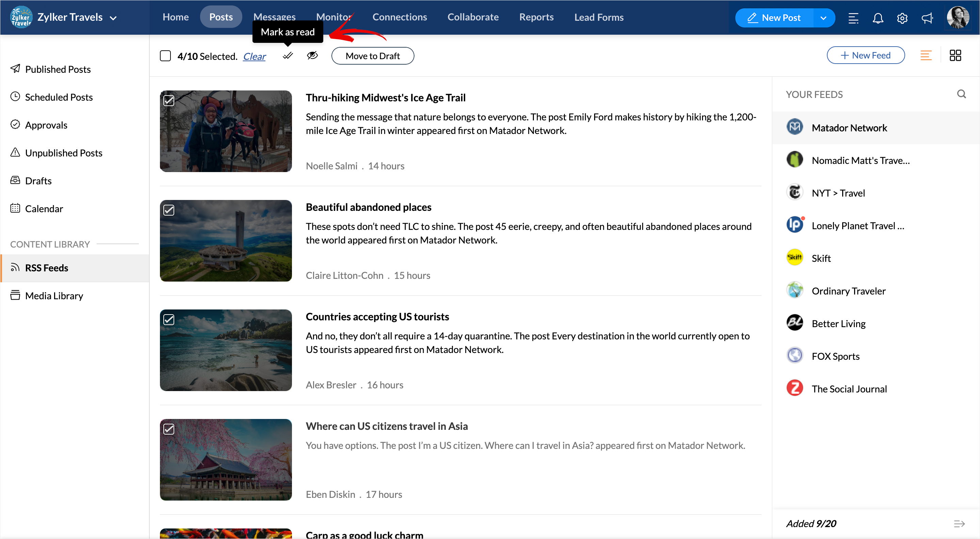The height and width of the screenshot is (539, 980).
Task: Open the Ice Age Trail post thumbnail
Action: [x=226, y=131]
